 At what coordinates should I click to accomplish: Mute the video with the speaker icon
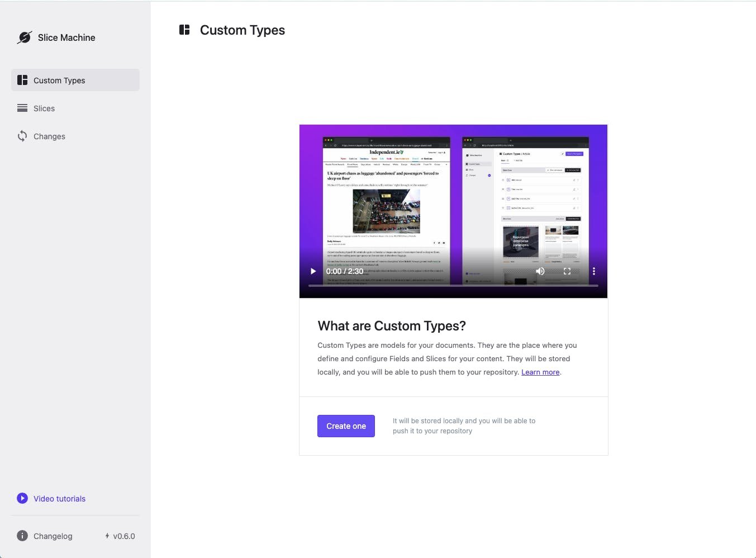pos(540,271)
